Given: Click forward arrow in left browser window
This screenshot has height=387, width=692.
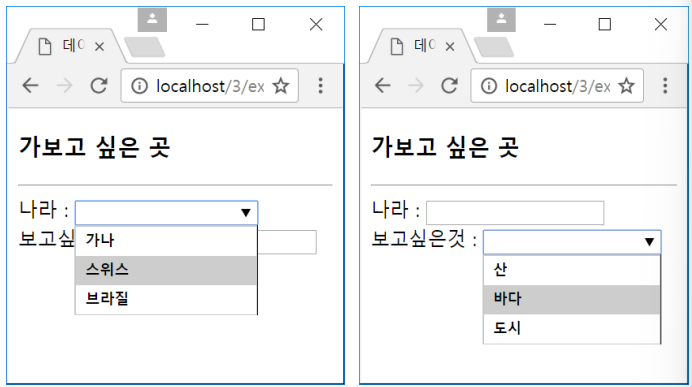Looking at the screenshot, I should pyautogui.click(x=64, y=86).
